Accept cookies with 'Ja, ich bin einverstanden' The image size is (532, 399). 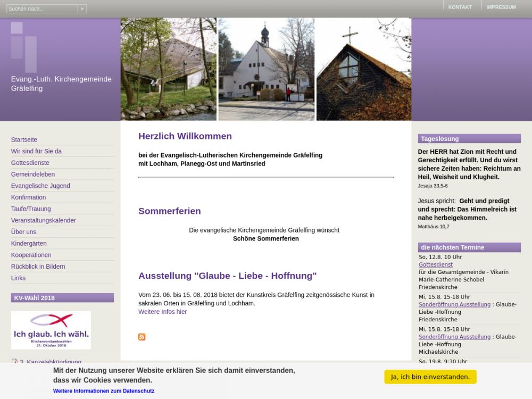(x=430, y=377)
